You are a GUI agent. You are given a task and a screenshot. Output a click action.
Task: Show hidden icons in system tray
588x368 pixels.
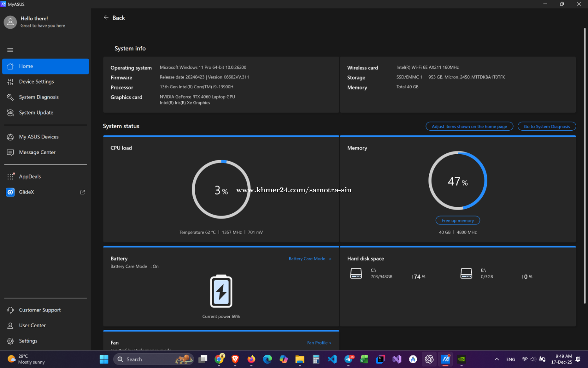point(497,359)
